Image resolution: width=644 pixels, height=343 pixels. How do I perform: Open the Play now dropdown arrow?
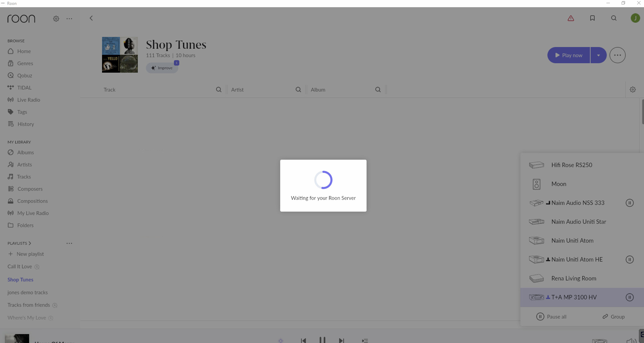coord(598,55)
